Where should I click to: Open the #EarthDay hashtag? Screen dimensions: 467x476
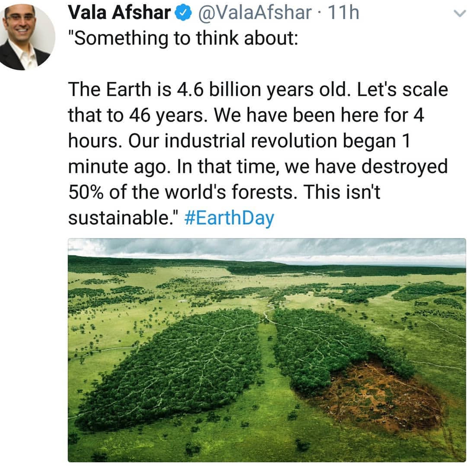click(229, 218)
